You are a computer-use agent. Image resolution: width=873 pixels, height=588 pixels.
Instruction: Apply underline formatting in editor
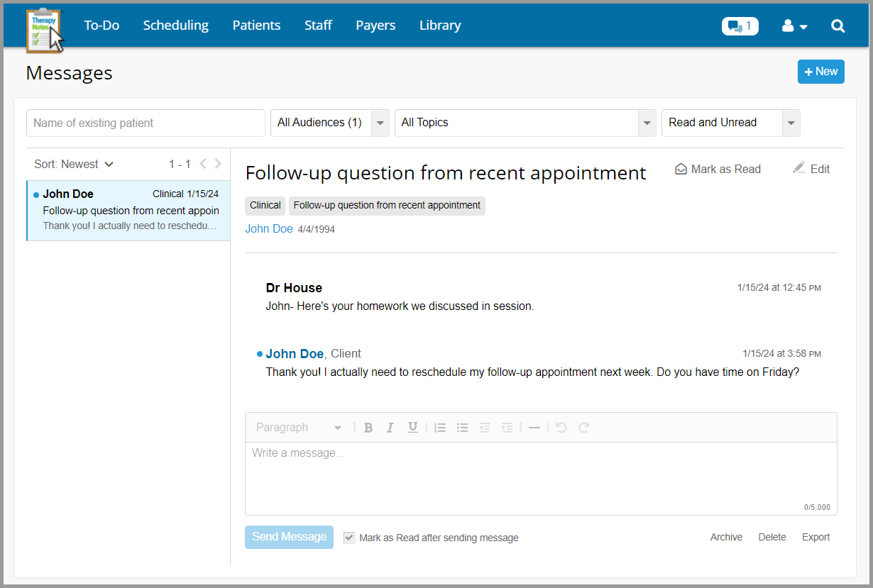(412, 428)
